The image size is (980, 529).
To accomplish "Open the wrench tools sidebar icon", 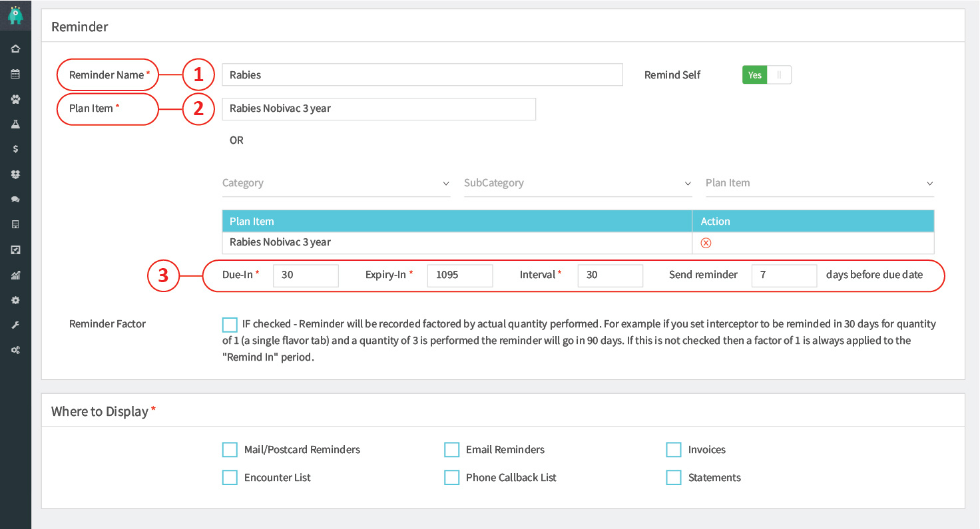I will [15, 325].
